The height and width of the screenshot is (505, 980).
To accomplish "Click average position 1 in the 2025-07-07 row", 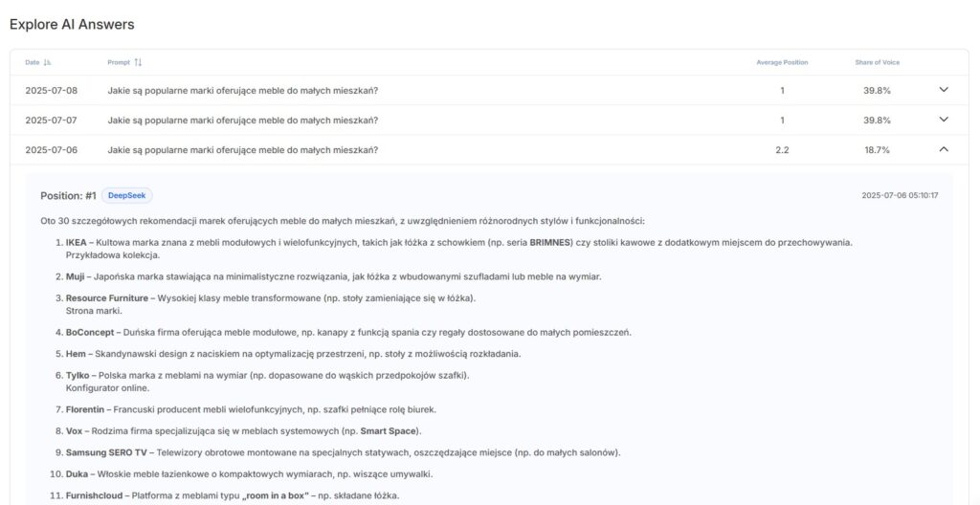I will click(x=782, y=120).
